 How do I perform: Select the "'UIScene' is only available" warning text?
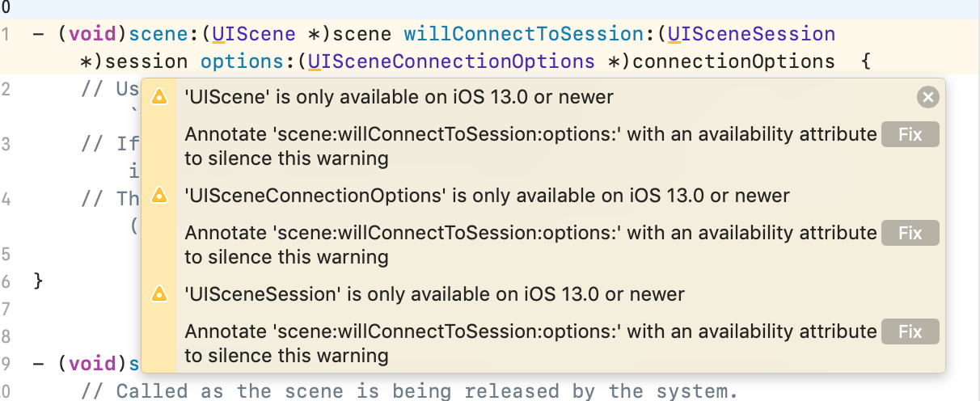tap(399, 98)
